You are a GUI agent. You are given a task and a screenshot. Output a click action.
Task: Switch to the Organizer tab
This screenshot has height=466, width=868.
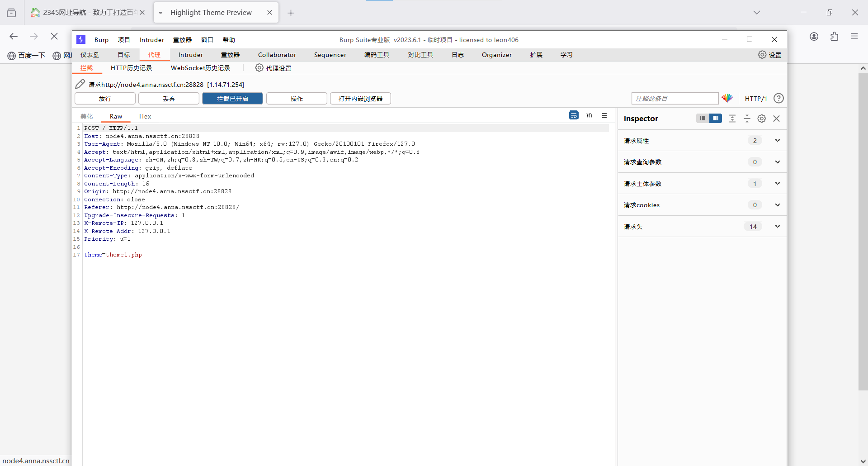coord(497,55)
